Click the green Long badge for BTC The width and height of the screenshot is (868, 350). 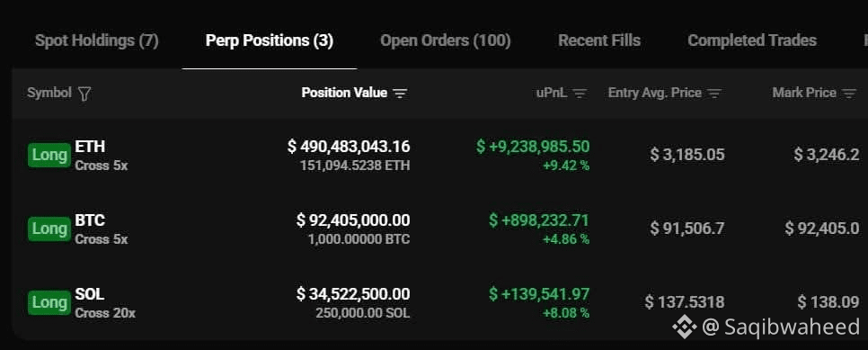[49, 229]
